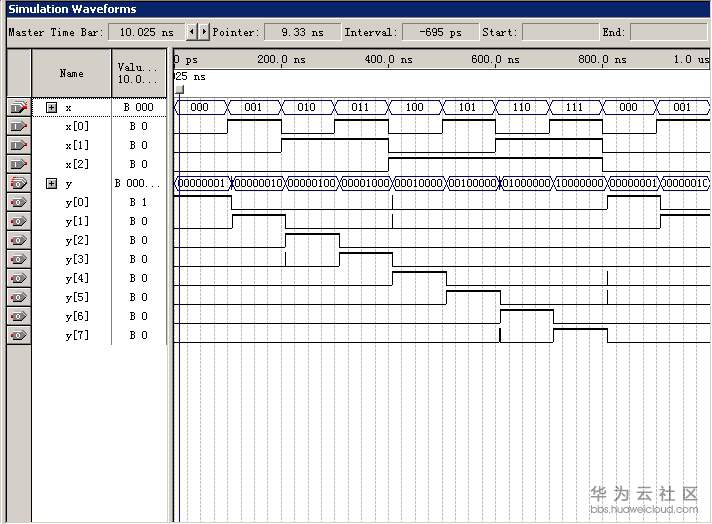
Task: Click the B 000 value of bus x
Action: pyautogui.click(x=138, y=107)
